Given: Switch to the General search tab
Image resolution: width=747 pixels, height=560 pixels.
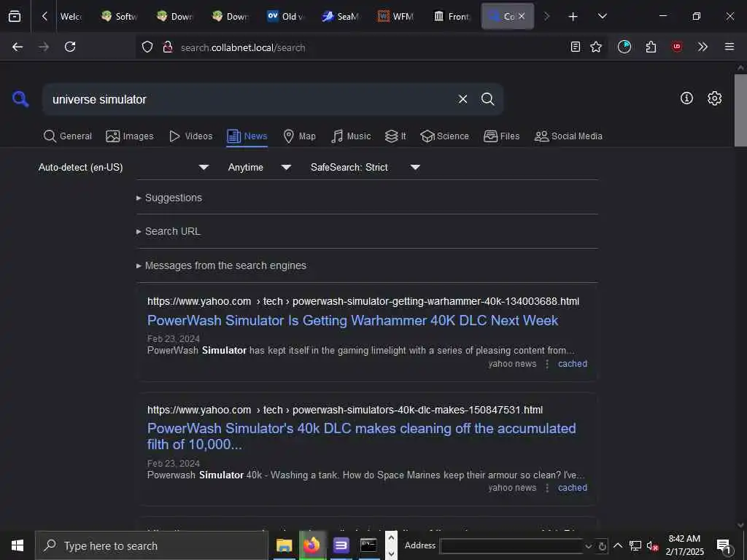Looking at the screenshot, I should (x=67, y=136).
